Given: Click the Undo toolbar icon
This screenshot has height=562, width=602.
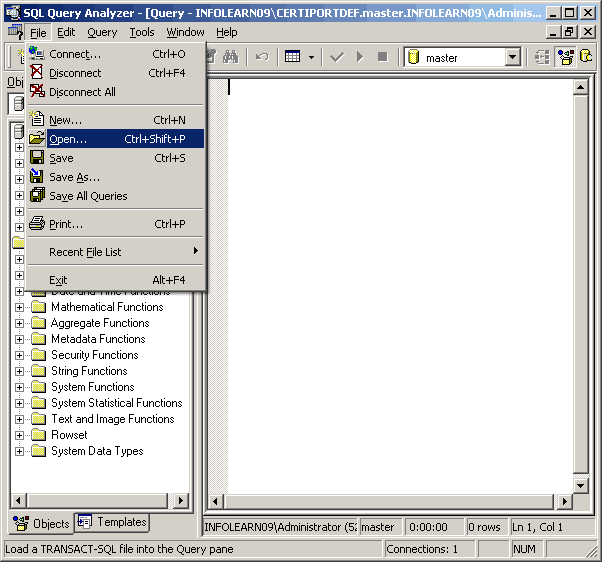Looking at the screenshot, I should click(262, 57).
